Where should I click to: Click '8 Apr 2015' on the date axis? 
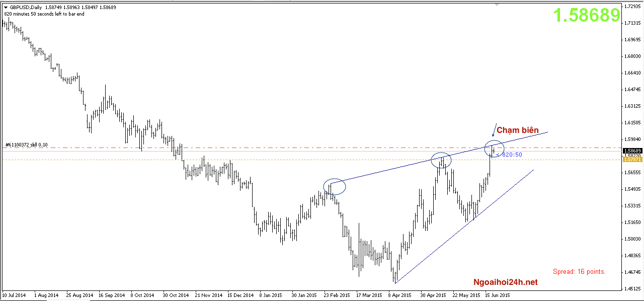tap(400, 295)
